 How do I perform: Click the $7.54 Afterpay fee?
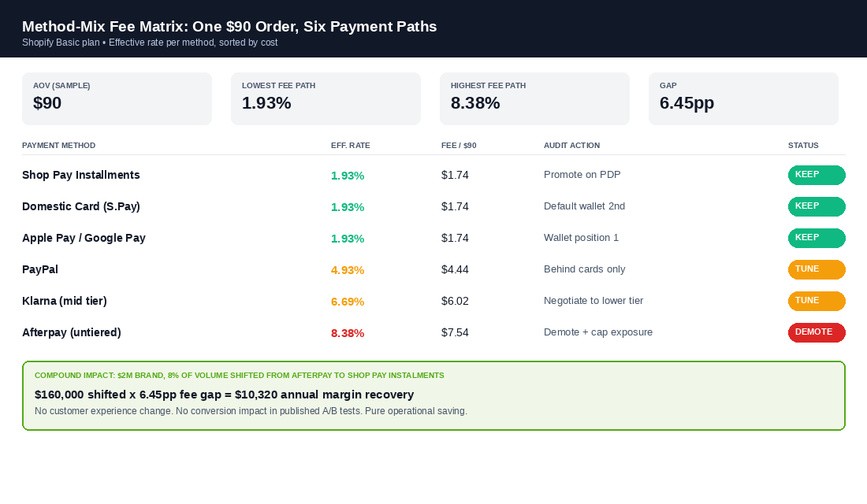point(455,332)
